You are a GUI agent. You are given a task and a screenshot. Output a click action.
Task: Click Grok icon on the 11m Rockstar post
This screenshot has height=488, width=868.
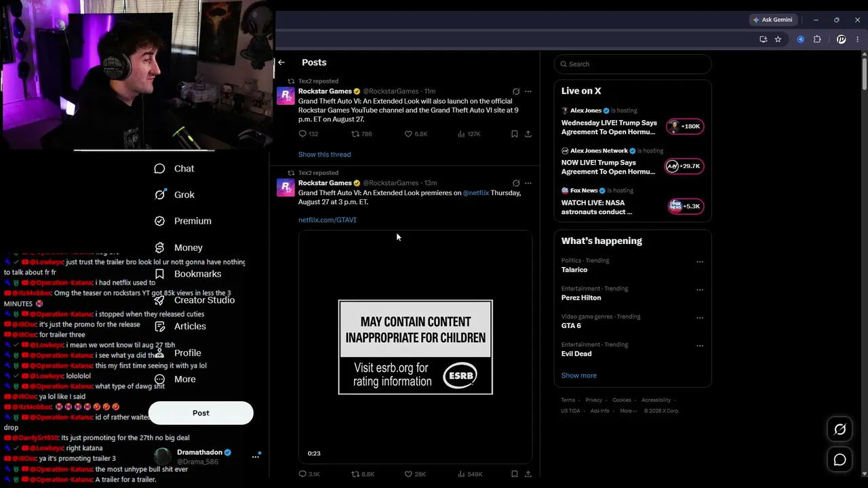[x=516, y=91]
